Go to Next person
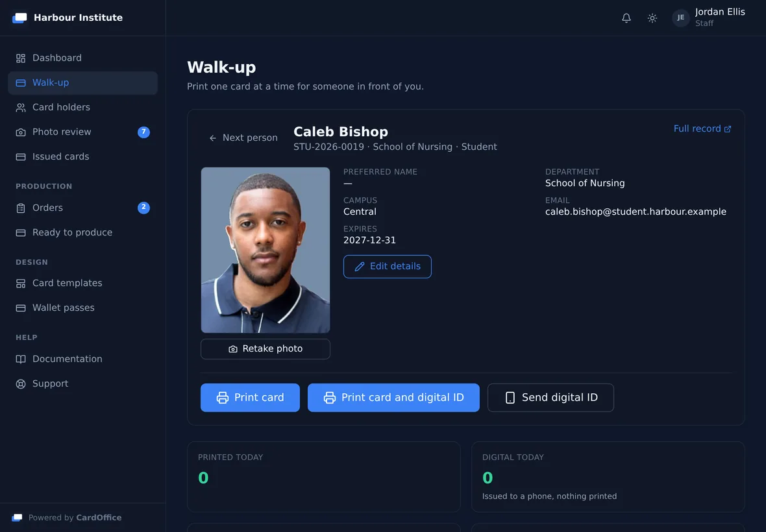Image resolution: width=766 pixels, height=532 pixels. (243, 138)
